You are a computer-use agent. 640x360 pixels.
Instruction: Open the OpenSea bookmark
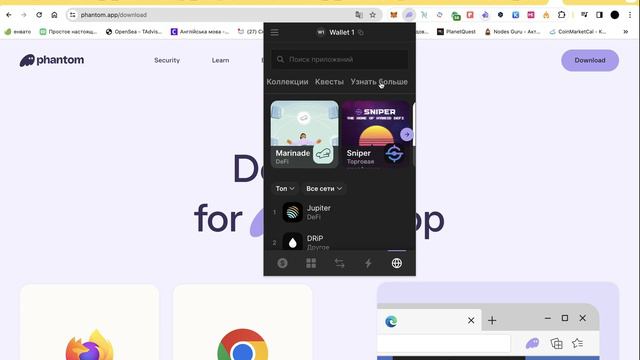pyautogui.click(x=134, y=31)
